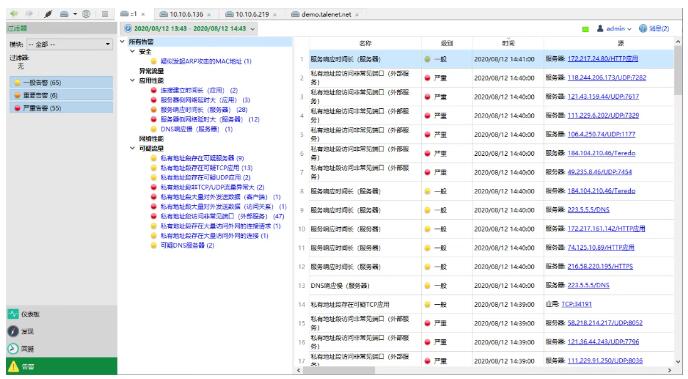Screen dimensions: 688x379
Task: Select the clock icon section in the sidebar
Action: coord(13,349)
